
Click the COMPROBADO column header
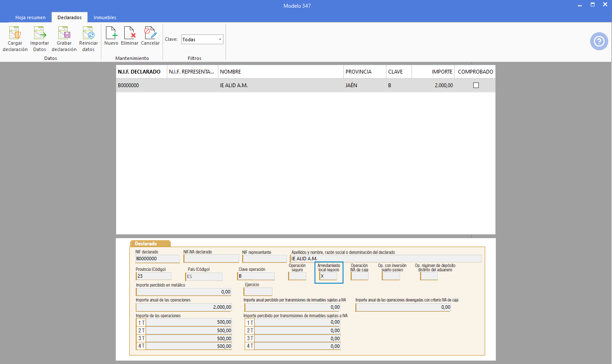coord(475,72)
